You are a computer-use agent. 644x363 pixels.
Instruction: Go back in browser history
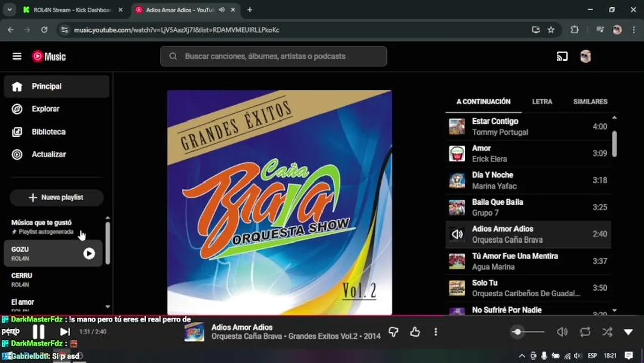(x=11, y=30)
